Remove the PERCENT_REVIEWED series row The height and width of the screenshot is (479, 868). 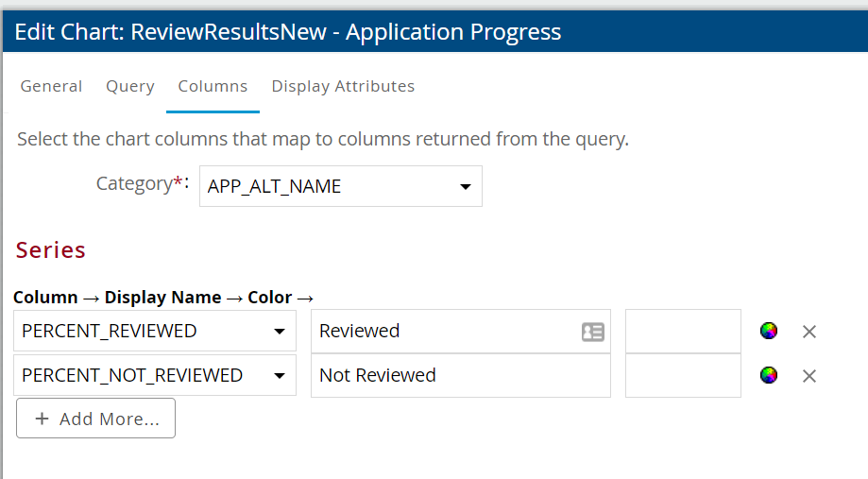(809, 332)
